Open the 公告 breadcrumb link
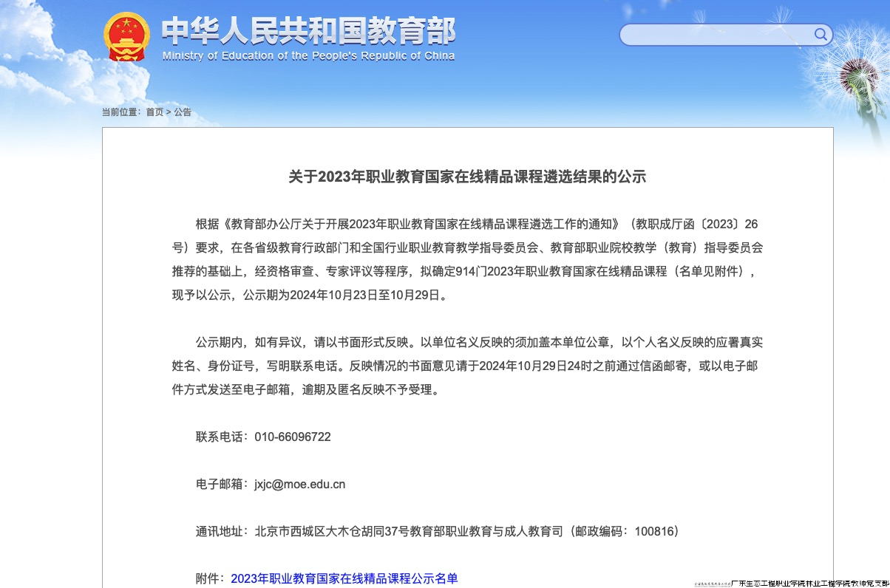This screenshot has height=588, width=890. 183,112
